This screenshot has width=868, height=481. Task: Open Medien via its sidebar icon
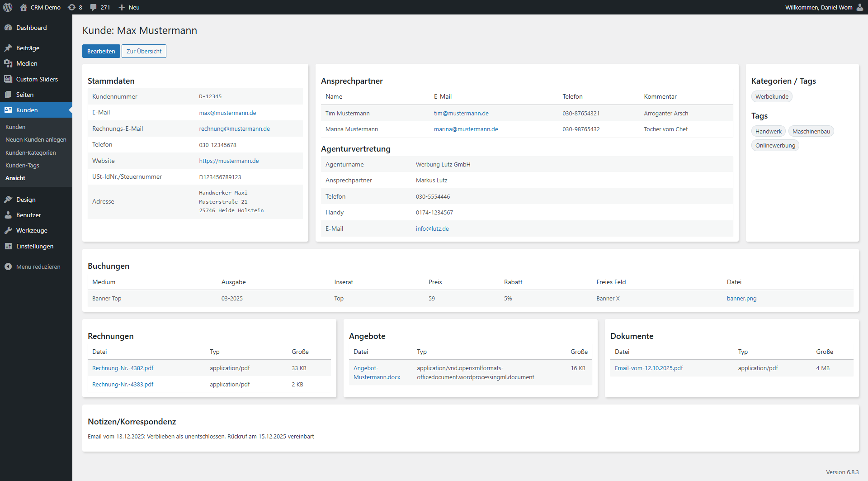(x=8, y=63)
